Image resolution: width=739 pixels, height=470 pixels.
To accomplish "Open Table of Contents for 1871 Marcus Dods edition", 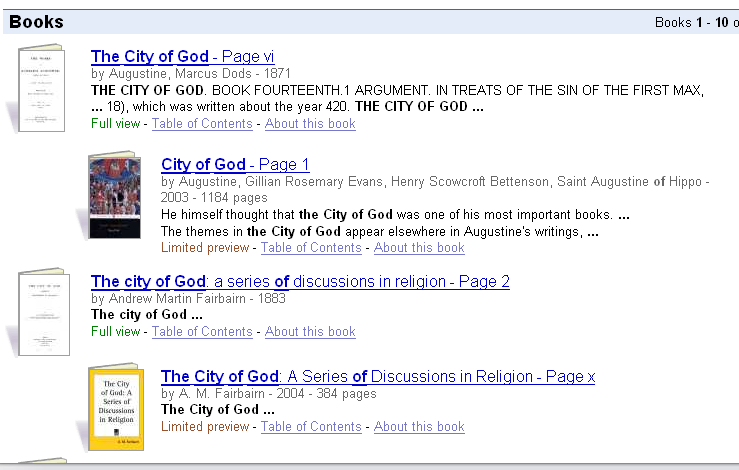I will click(x=202, y=124).
